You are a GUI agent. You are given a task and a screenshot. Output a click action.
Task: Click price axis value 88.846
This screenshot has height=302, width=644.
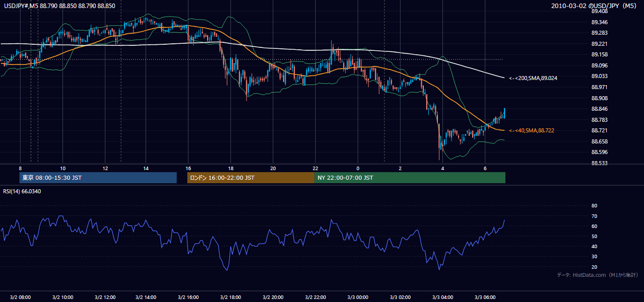coord(600,109)
